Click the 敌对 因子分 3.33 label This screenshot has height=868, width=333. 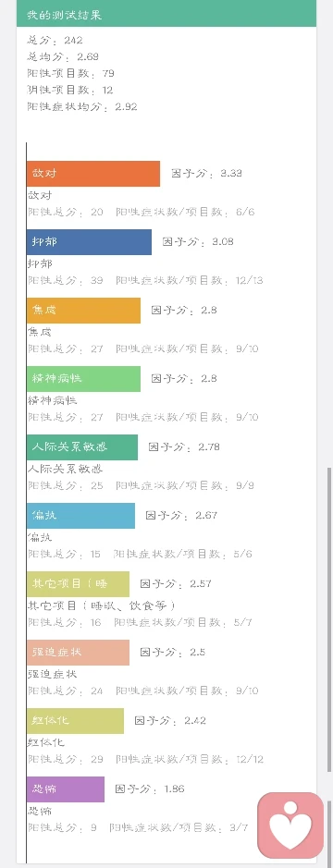(206, 173)
